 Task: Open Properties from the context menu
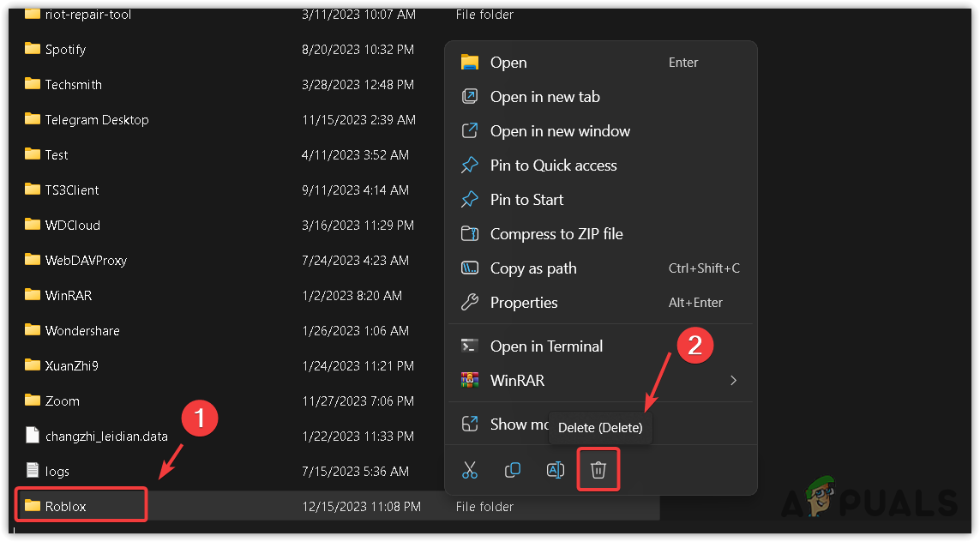click(524, 303)
